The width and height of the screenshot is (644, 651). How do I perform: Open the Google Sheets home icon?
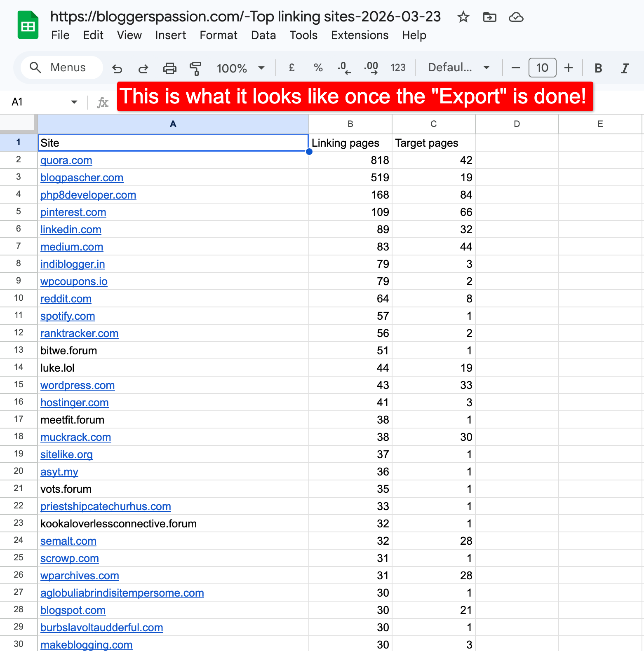(x=28, y=25)
